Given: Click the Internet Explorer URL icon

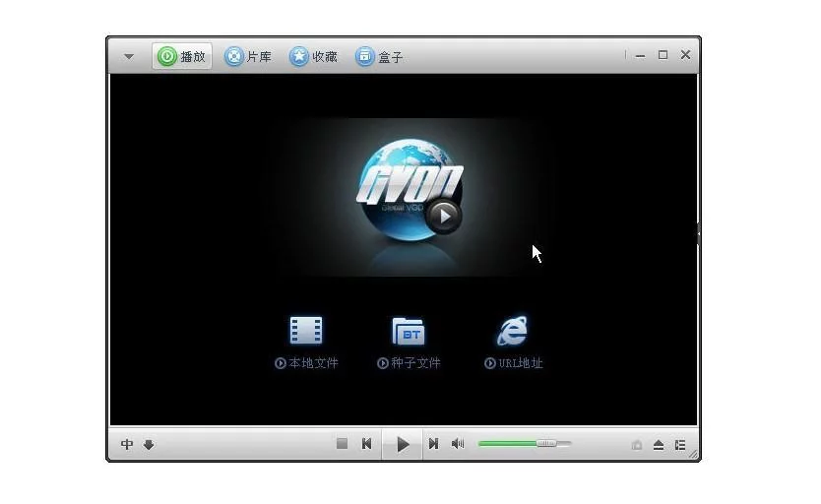Looking at the screenshot, I should (x=512, y=331).
